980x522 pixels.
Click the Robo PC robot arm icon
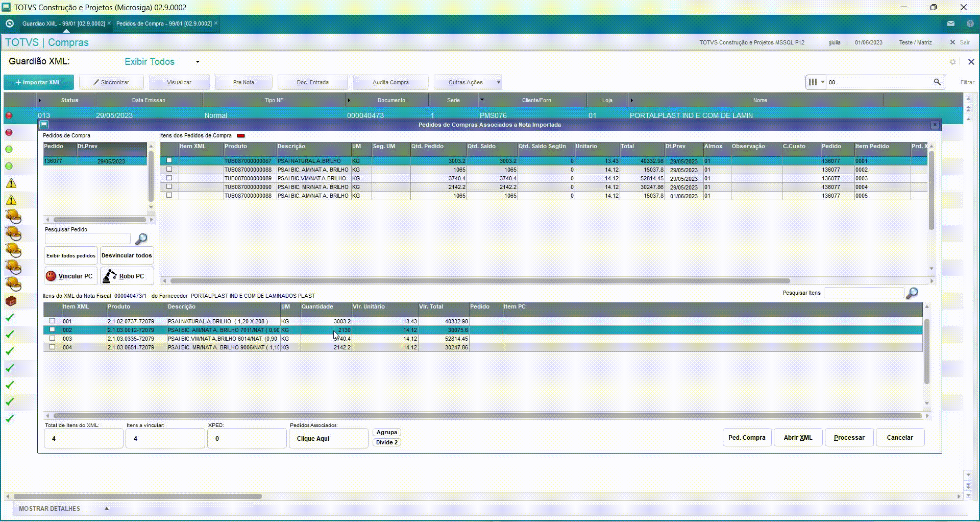109,276
